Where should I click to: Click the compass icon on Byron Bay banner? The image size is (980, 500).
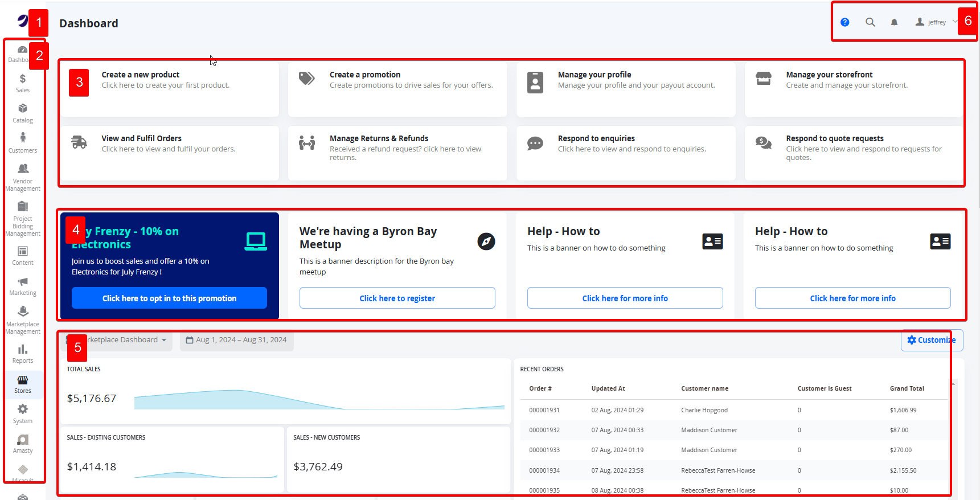pyautogui.click(x=486, y=241)
